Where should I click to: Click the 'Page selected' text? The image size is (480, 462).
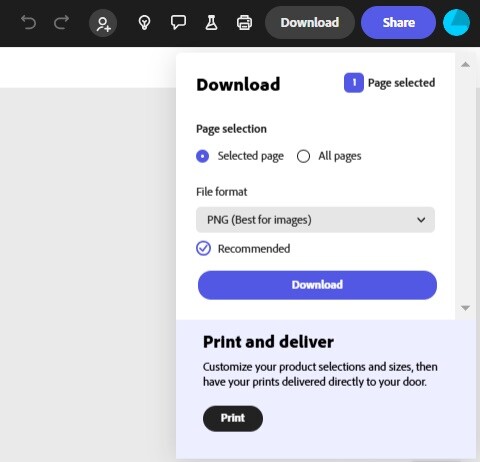coord(401,83)
